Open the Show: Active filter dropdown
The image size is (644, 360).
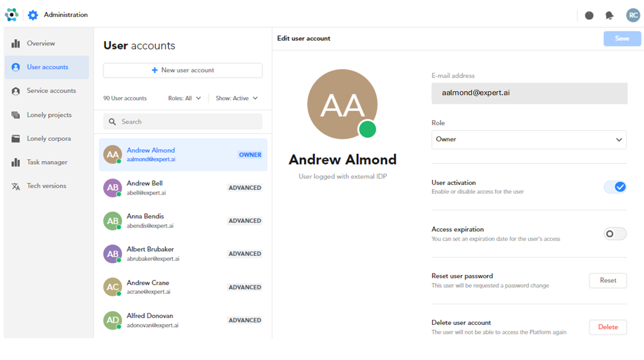(237, 98)
